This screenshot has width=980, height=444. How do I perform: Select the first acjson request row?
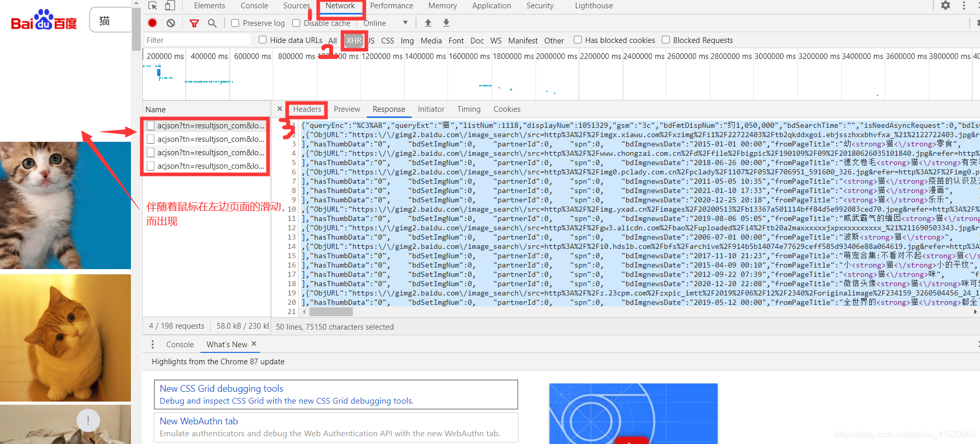click(206, 125)
